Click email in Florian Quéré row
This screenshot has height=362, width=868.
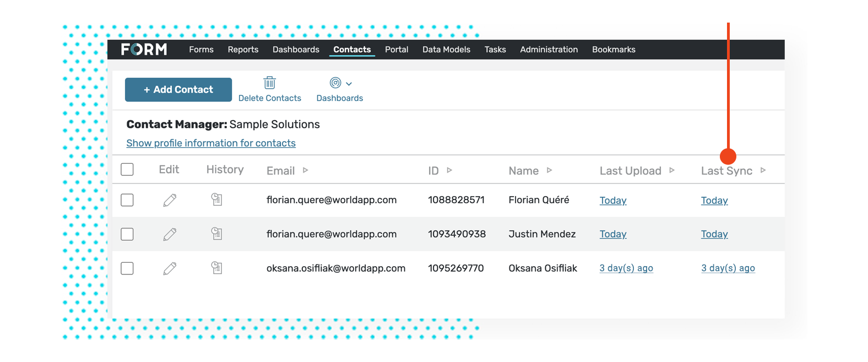click(x=332, y=200)
